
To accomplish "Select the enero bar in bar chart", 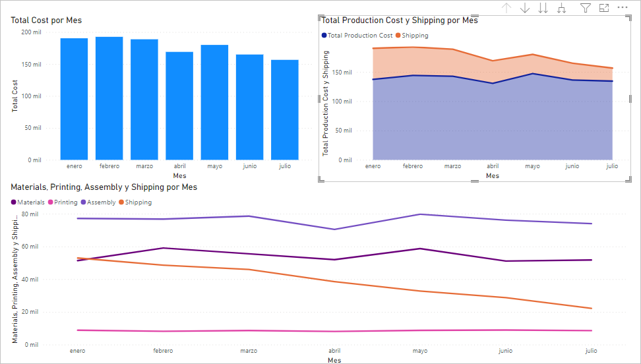I will click(x=74, y=100).
